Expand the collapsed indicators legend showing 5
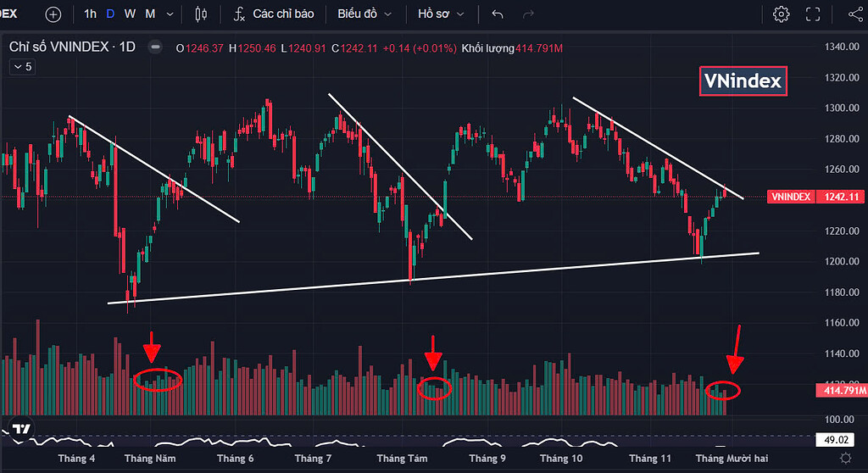Viewport: 868px width, 473px height. [23, 66]
